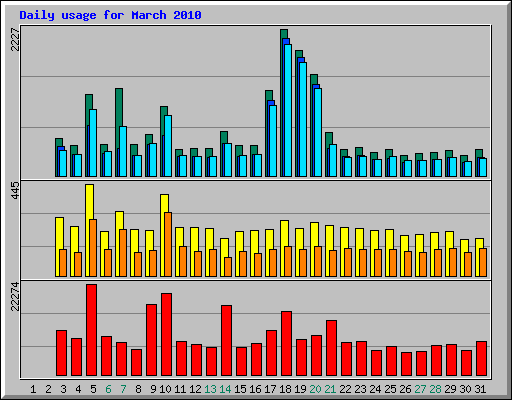Click the orange bar for day 10
Screen dimensions: 512x400
[x=168, y=244]
